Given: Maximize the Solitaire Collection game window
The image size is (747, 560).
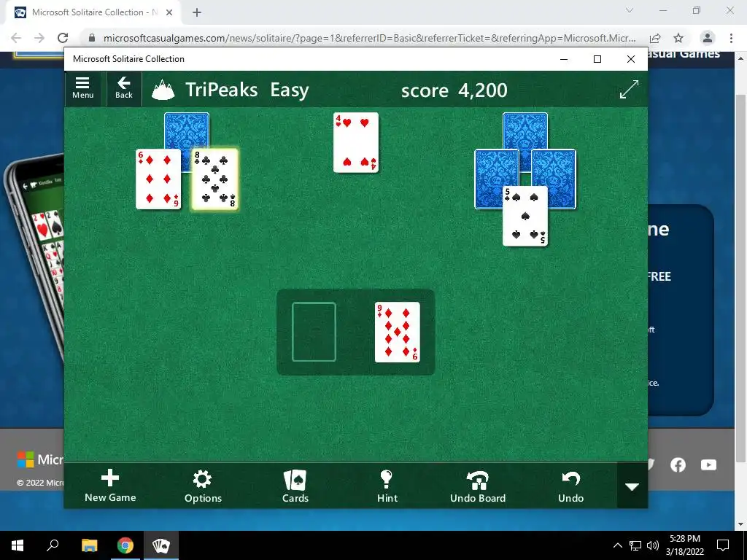Looking at the screenshot, I should tap(597, 59).
